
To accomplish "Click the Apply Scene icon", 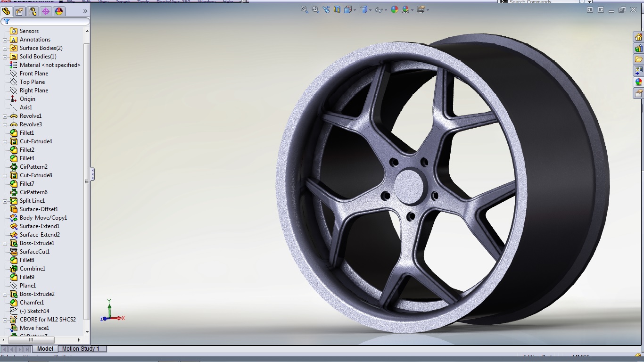I will click(405, 9).
